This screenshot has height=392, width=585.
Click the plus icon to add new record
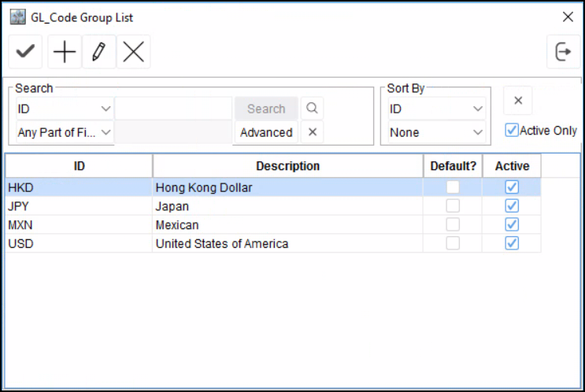coord(64,52)
